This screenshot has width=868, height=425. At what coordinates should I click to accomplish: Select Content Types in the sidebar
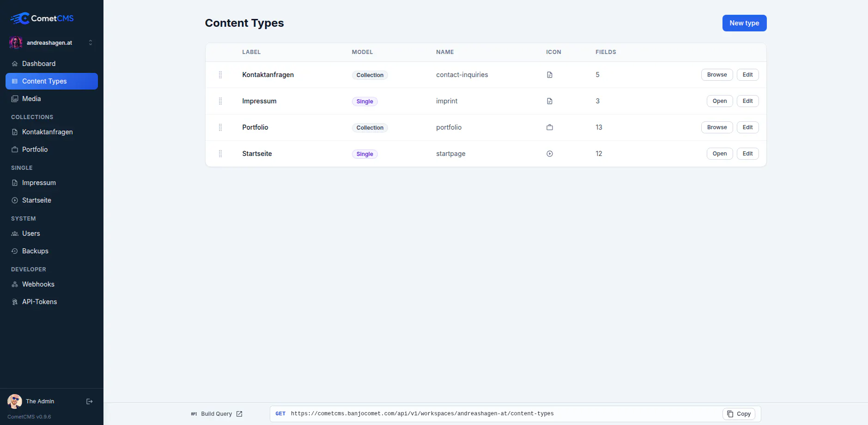(x=52, y=81)
